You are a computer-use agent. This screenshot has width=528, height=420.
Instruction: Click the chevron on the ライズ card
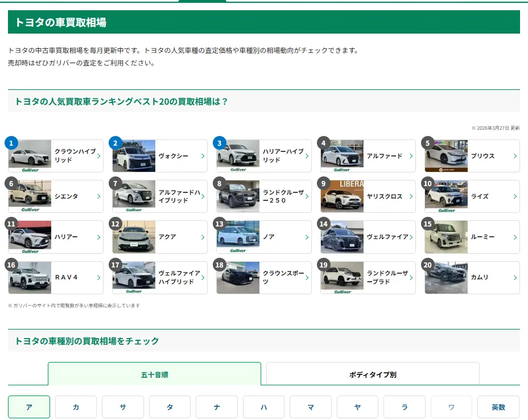[x=515, y=196]
